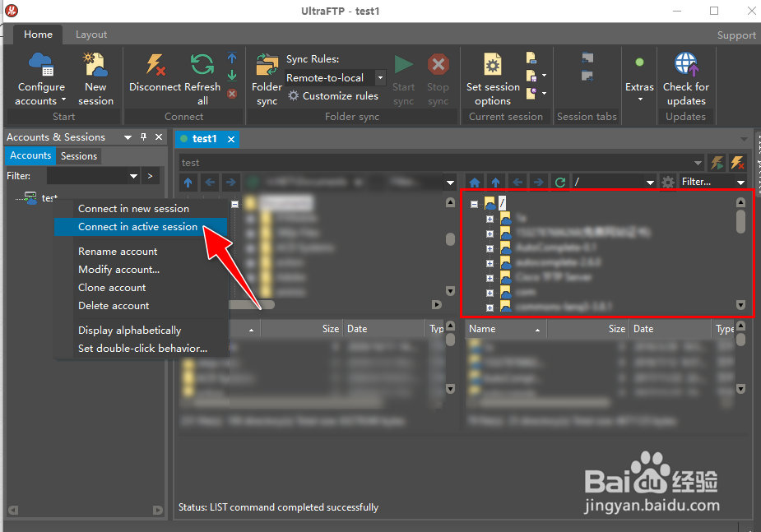Click the top small session file icon
The height and width of the screenshot is (532, 761).
pos(531,58)
